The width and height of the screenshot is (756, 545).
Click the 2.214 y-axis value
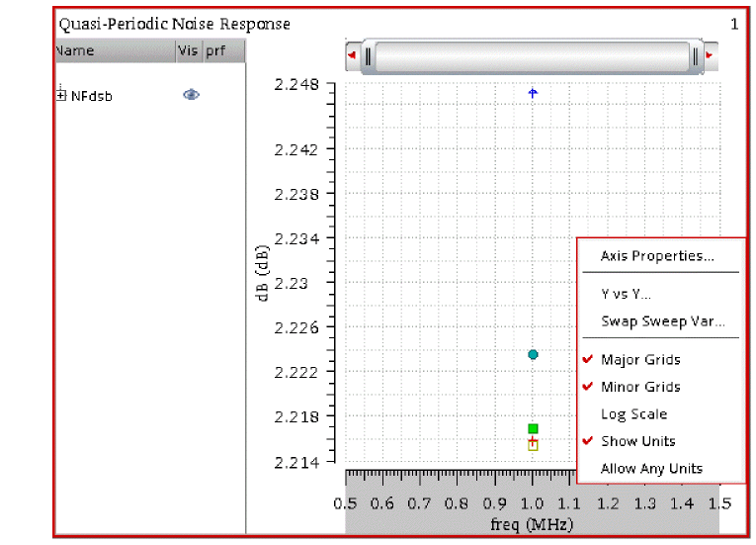pos(296,463)
